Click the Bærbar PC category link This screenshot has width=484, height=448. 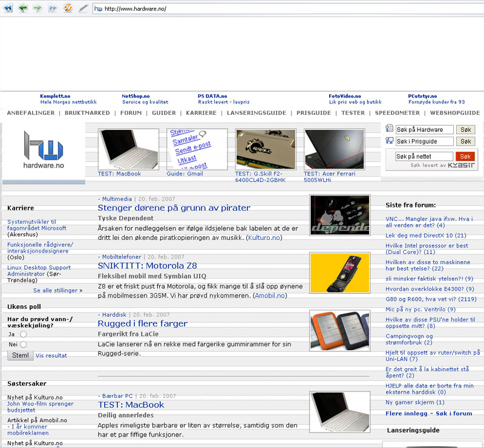117,396
